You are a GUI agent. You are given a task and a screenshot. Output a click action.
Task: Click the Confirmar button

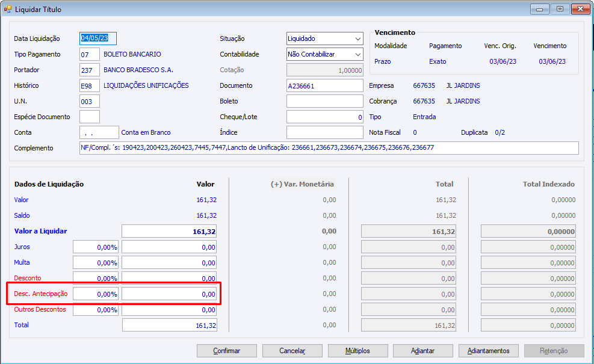[227, 351]
